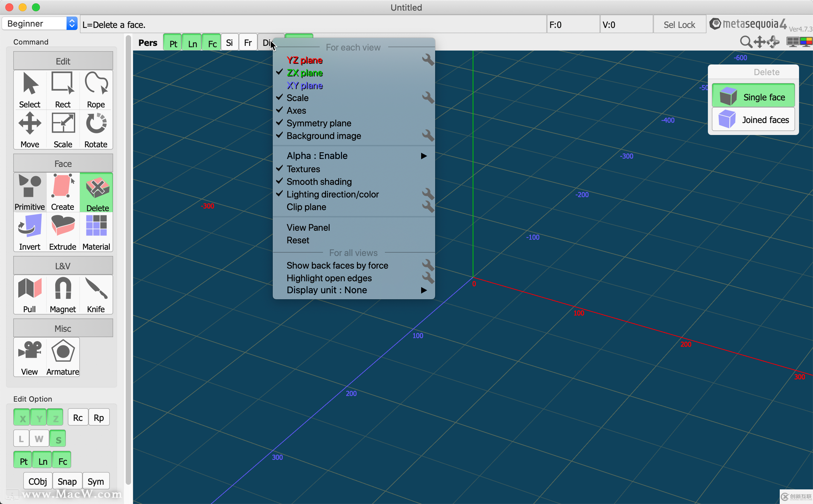Viewport: 813px width, 504px height.
Task: Open Show back faces settings wrench
Action: (428, 265)
